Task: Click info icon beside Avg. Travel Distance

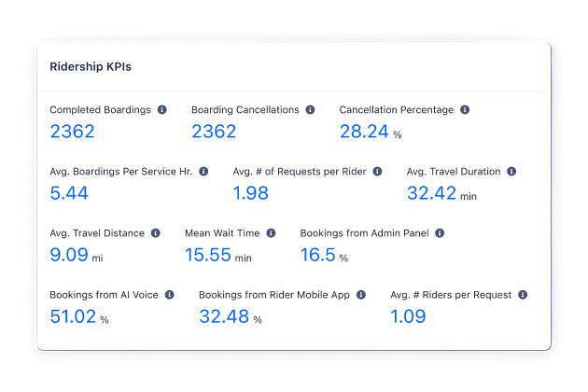Action: click(156, 233)
